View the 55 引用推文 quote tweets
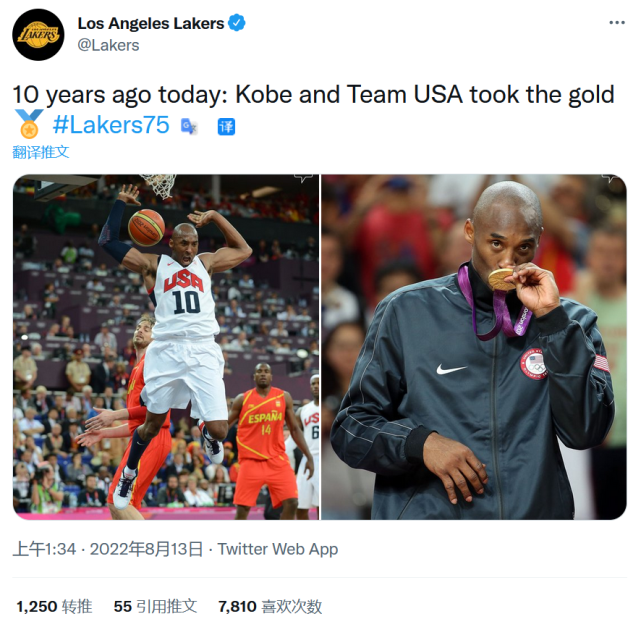 click(155, 607)
